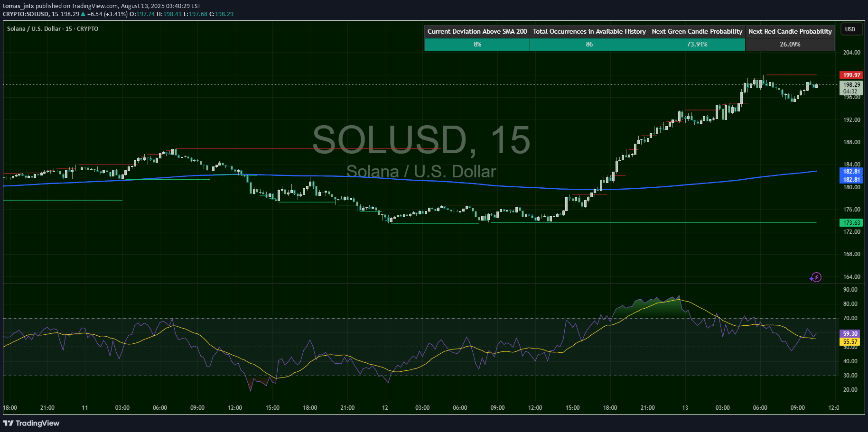Click the 8% deviation cell
Image resolution: width=868 pixels, height=432 pixels.
[477, 44]
